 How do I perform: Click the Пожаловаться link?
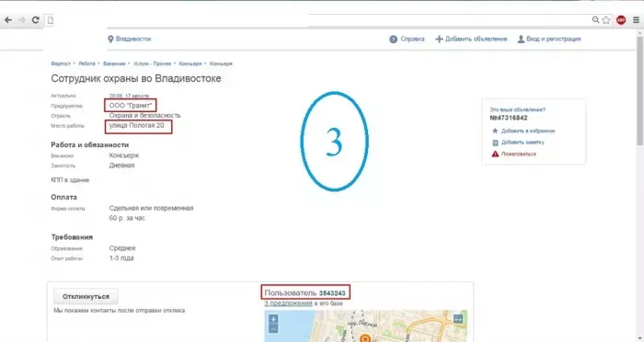point(518,154)
